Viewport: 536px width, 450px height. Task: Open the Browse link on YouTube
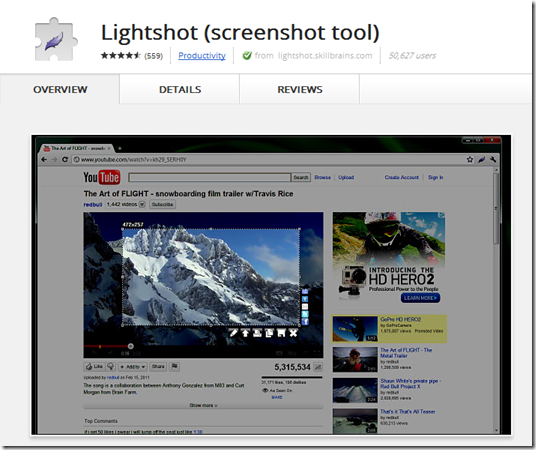(322, 177)
